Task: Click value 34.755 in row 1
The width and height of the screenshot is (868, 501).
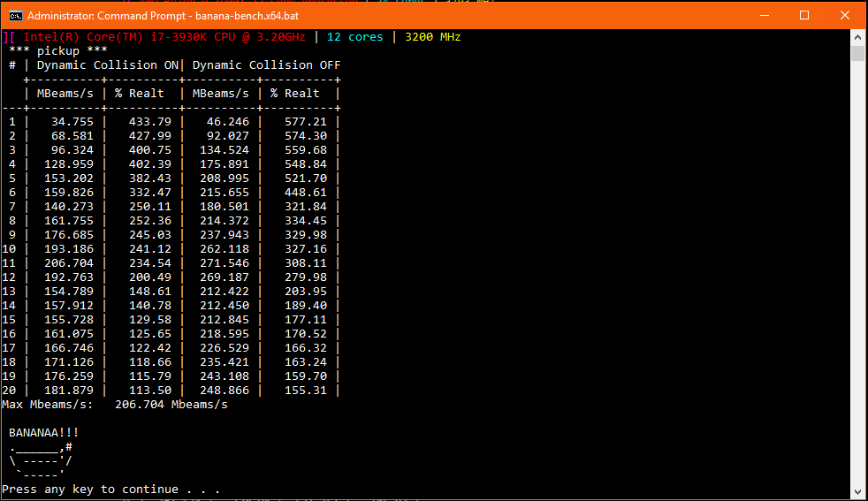Action: 72,122
